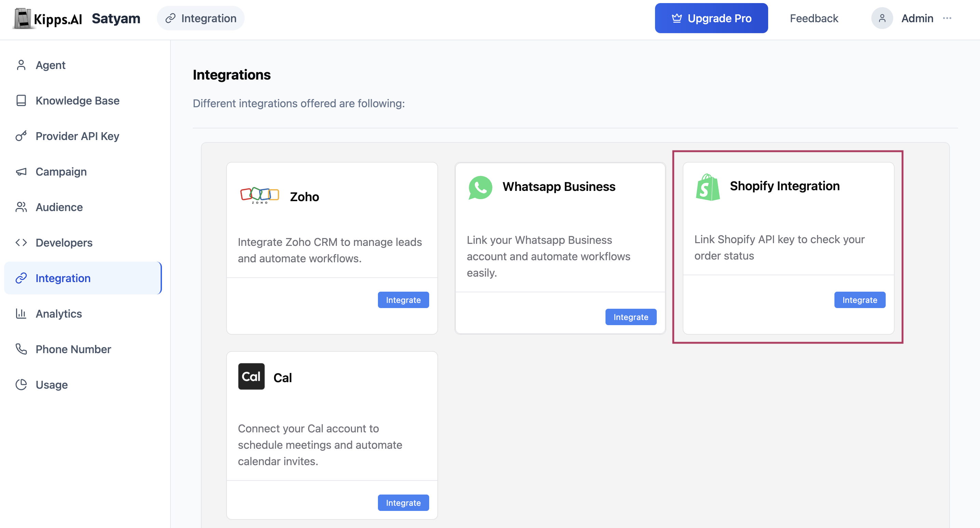Select the Integration sidebar item
Image resolution: width=980 pixels, height=528 pixels.
point(83,278)
